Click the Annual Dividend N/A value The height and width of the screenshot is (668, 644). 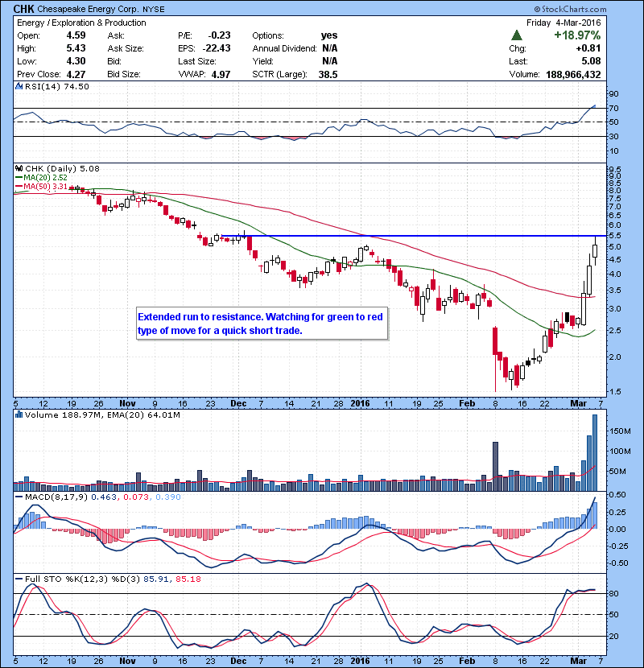pos(330,48)
